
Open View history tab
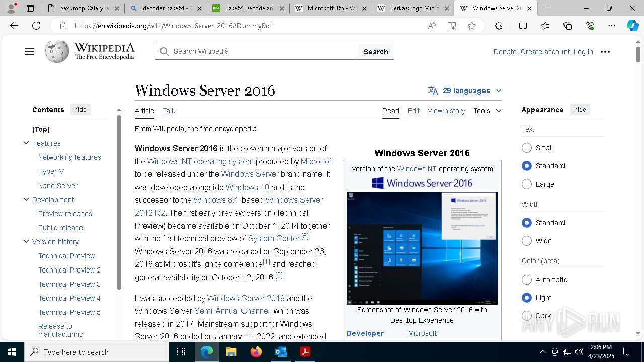coord(446,111)
